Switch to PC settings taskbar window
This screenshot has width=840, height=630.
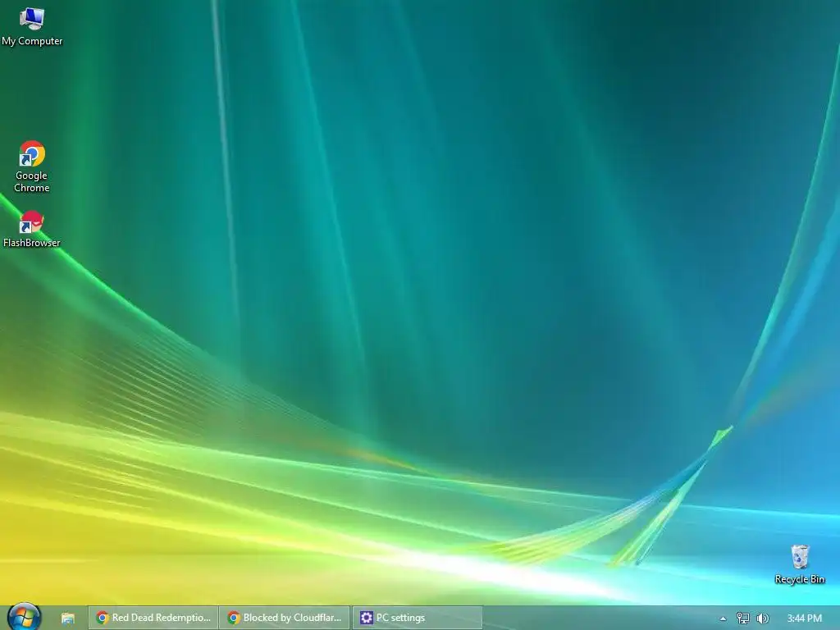point(418,618)
